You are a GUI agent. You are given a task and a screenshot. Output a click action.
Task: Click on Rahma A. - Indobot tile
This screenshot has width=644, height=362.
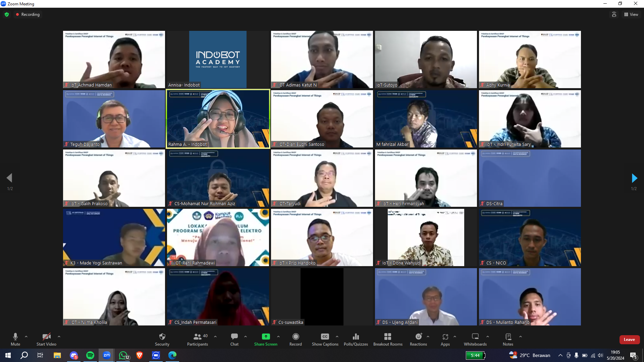point(218,118)
